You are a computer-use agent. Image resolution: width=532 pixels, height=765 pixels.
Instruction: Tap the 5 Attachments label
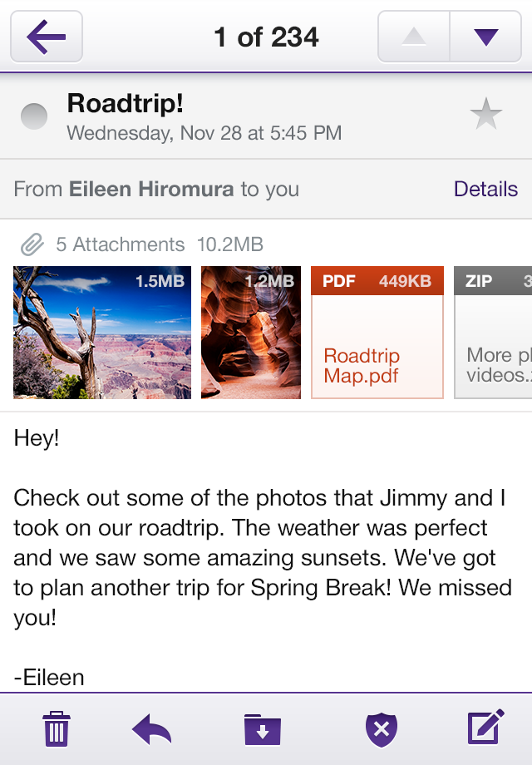[120, 244]
